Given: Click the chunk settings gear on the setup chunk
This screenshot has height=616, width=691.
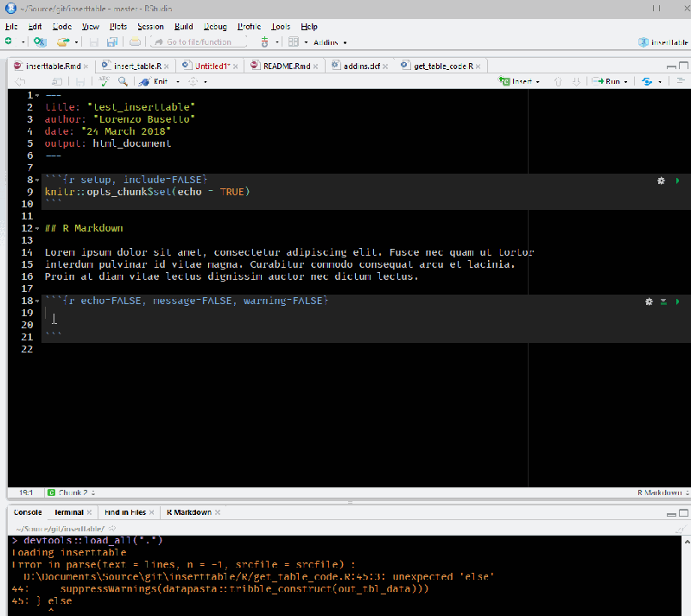Looking at the screenshot, I should point(661,181).
